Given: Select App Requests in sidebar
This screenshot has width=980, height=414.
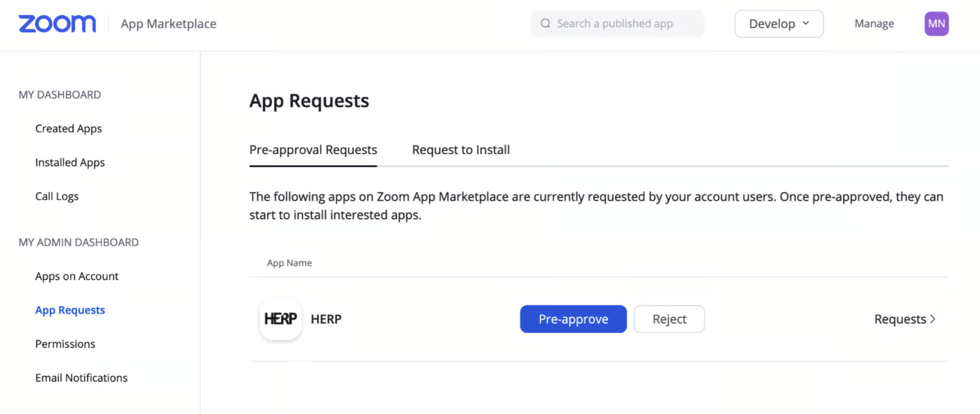Looking at the screenshot, I should point(70,310).
